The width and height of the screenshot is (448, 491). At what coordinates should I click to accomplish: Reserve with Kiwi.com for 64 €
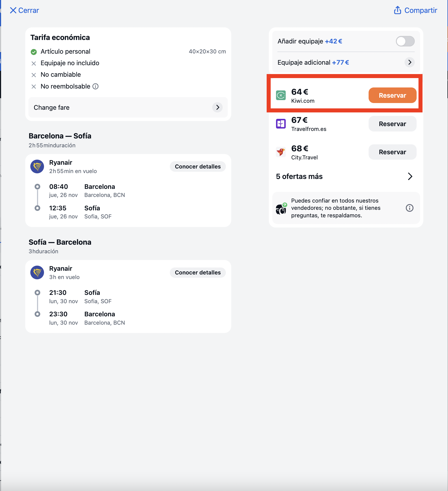(x=392, y=95)
